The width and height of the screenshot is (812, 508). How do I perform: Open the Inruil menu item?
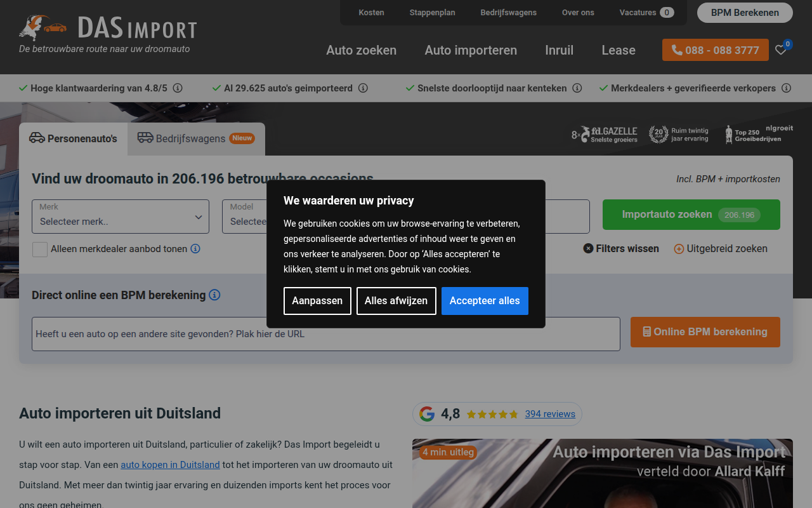(x=559, y=50)
